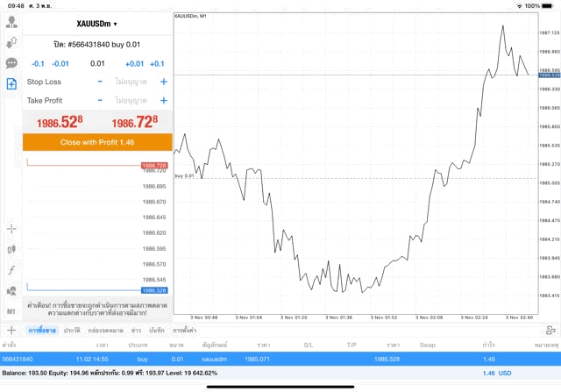Click the XAUUSDm, M1 chart title
The image size is (561, 392).
[x=190, y=16]
